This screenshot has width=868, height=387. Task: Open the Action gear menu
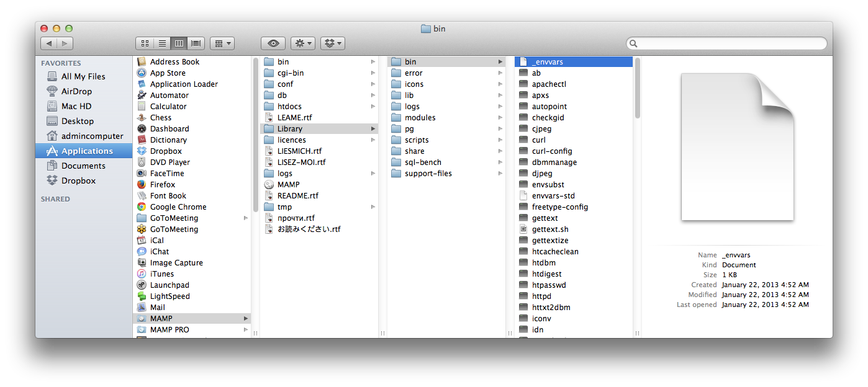pos(303,43)
